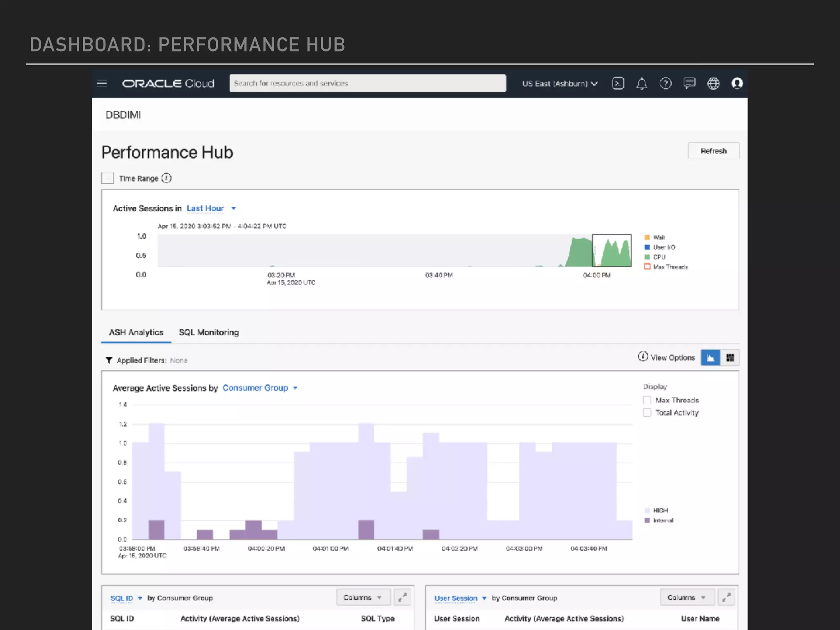Click the Oracle Cloud logo
The width and height of the screenshot is (840, 630).
coord(168,84)
